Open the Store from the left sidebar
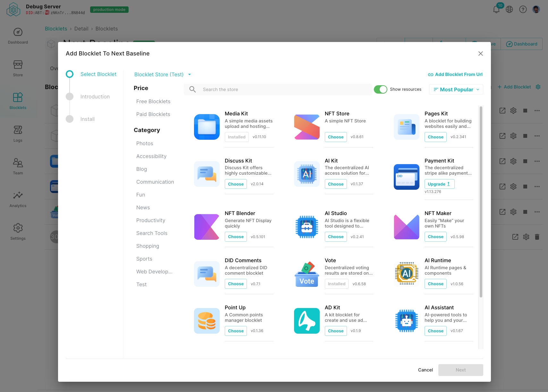This screenshot has height=392, width=548. 18,68
